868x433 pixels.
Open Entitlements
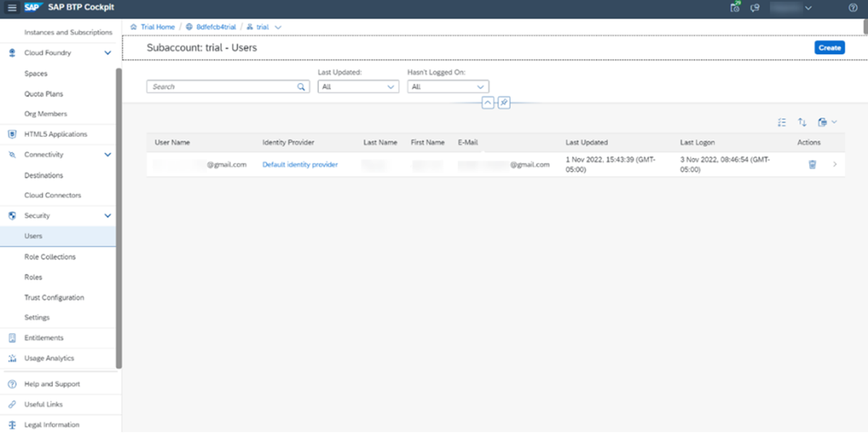44,338
